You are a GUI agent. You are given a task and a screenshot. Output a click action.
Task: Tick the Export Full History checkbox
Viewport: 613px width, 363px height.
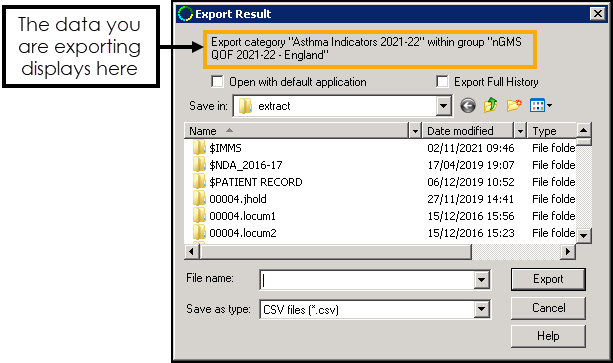click(442, 82)
